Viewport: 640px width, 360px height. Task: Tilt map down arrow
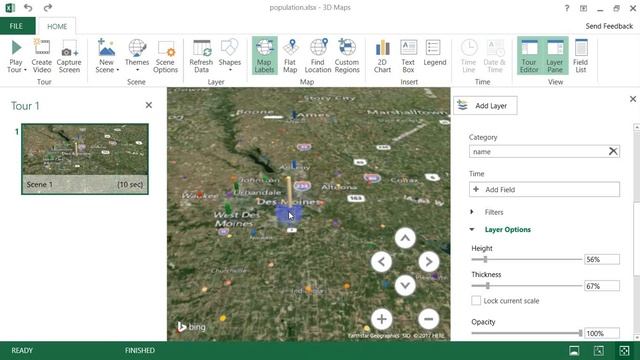click(x=405, y=285)
